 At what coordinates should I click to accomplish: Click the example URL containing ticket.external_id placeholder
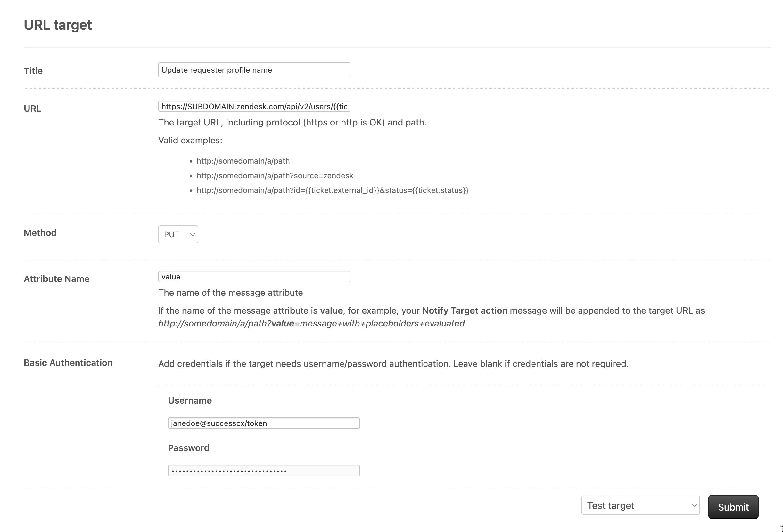pyautogui.click(x=333, y=190)
